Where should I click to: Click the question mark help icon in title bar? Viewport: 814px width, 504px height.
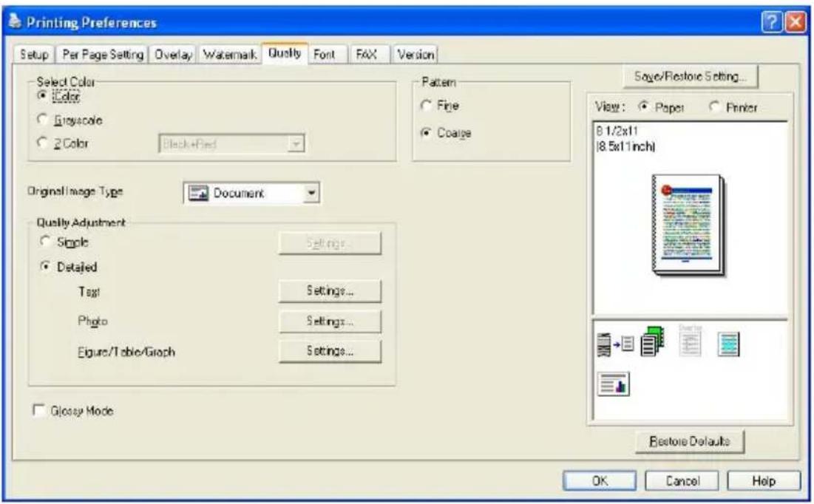[771, 22]
